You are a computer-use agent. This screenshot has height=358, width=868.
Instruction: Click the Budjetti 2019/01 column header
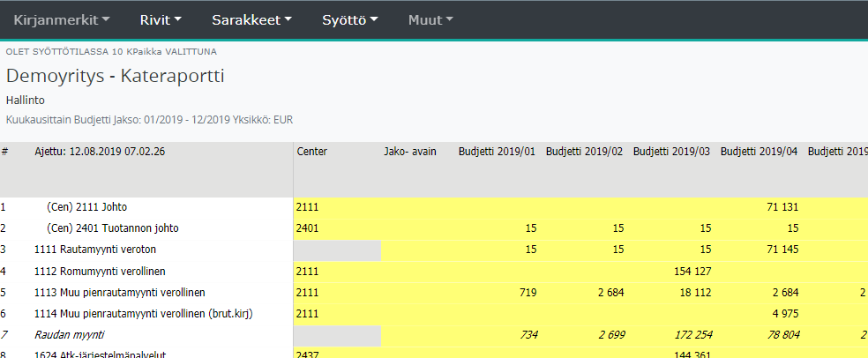pyautogui.click(x=496, y=152)
